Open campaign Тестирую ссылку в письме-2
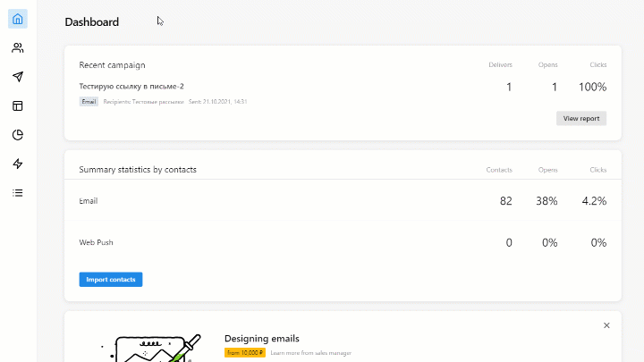This screenshot has width=644, height=362. [131, 86]
